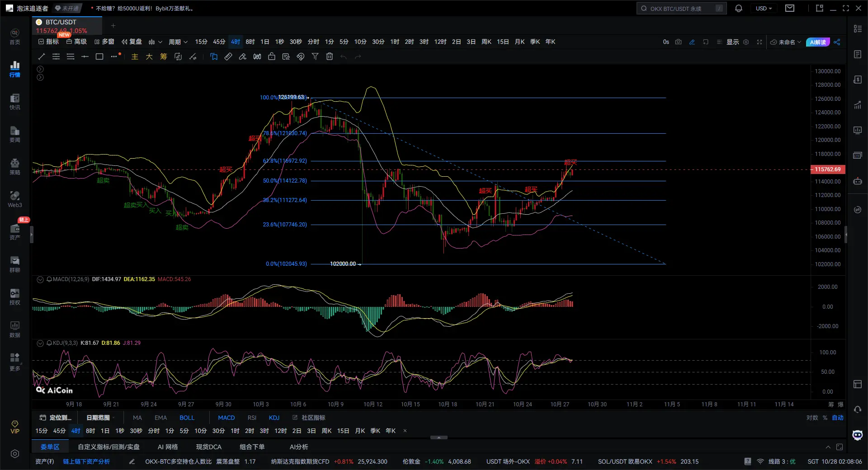This screenshot has width=868, height=470.
Task: Click the AI解读 button
Action: 817,42
